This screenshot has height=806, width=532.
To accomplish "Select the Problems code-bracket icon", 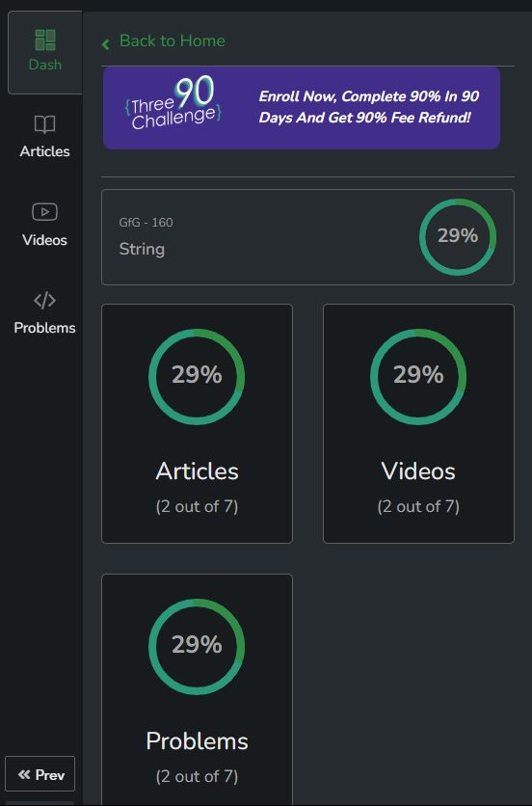I will pos(44,300).
